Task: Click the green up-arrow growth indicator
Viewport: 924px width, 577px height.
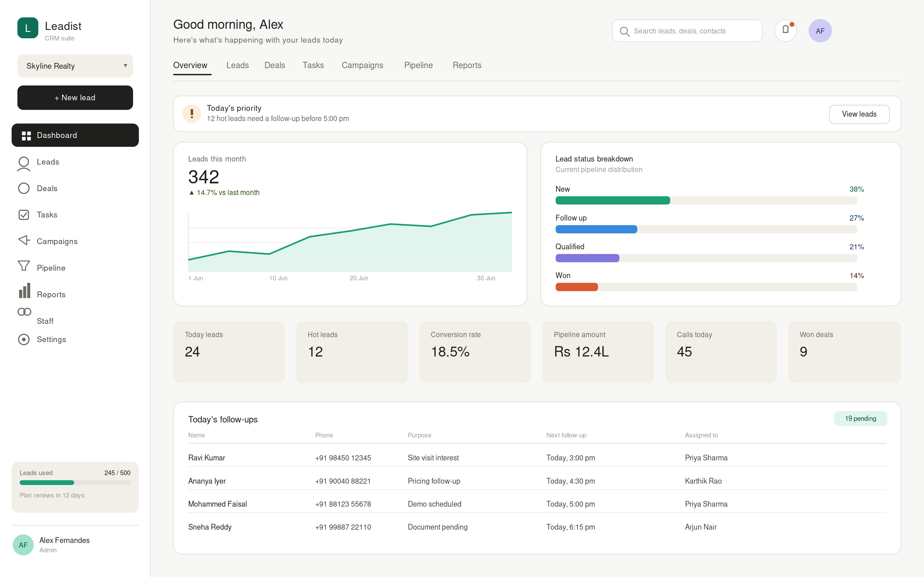Action: pos(192,193)
